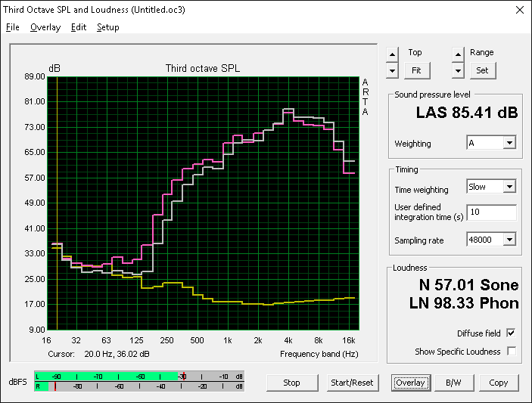Screen dimensions: 532x403
Task: Click the Stop button
Action: coord(292,383)
